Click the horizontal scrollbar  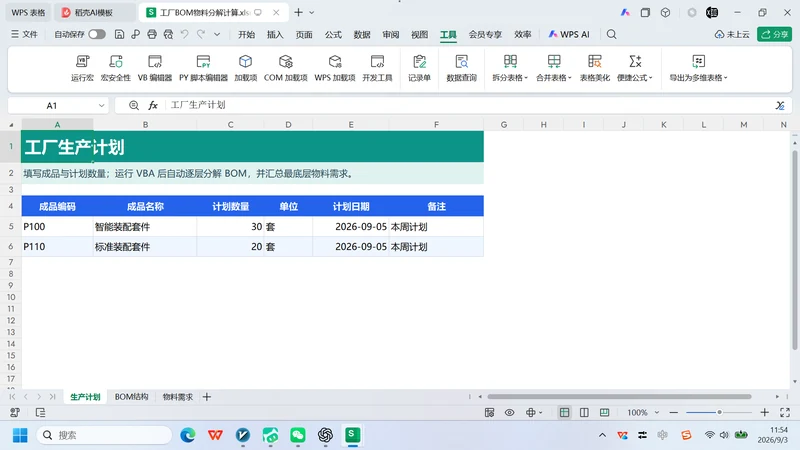[619, 396]
